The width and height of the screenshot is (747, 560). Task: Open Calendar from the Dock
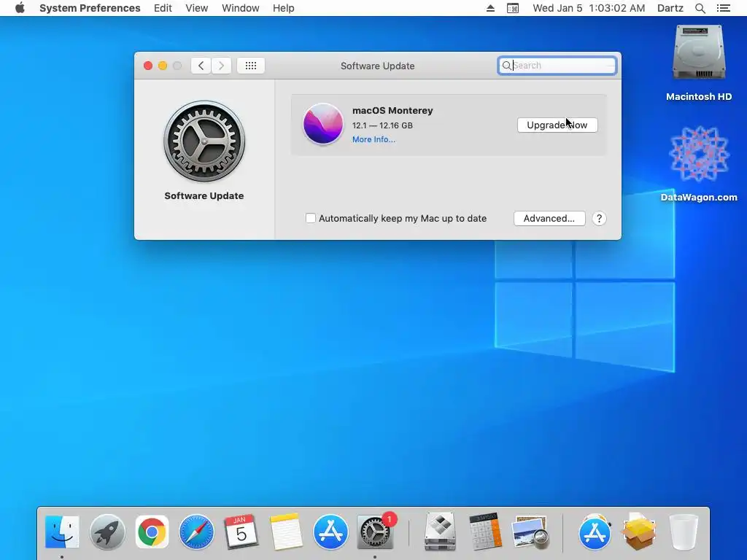coord(241,532)
